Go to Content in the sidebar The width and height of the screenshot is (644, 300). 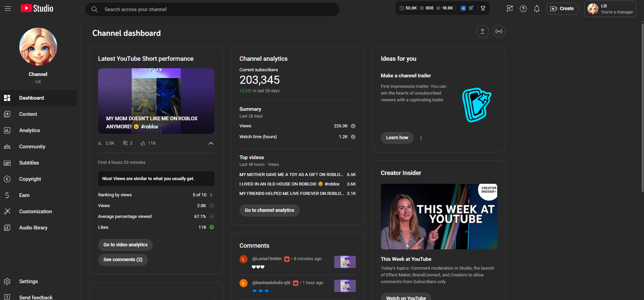coord(28,114)
